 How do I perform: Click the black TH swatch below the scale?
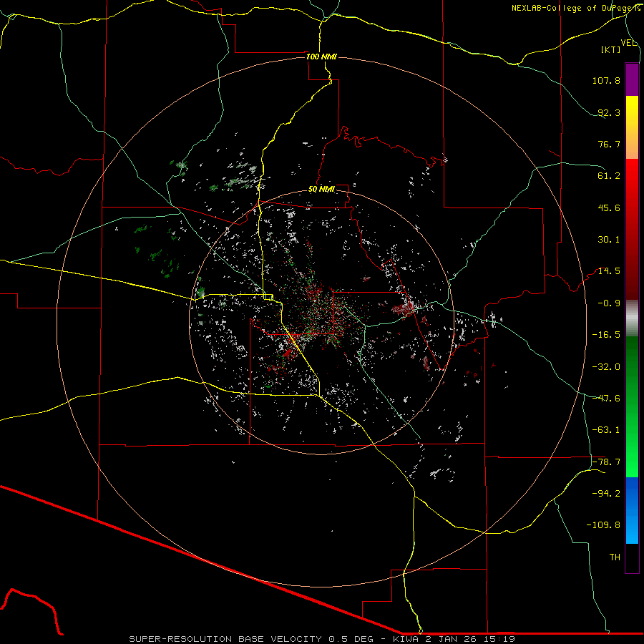[632, 558]
